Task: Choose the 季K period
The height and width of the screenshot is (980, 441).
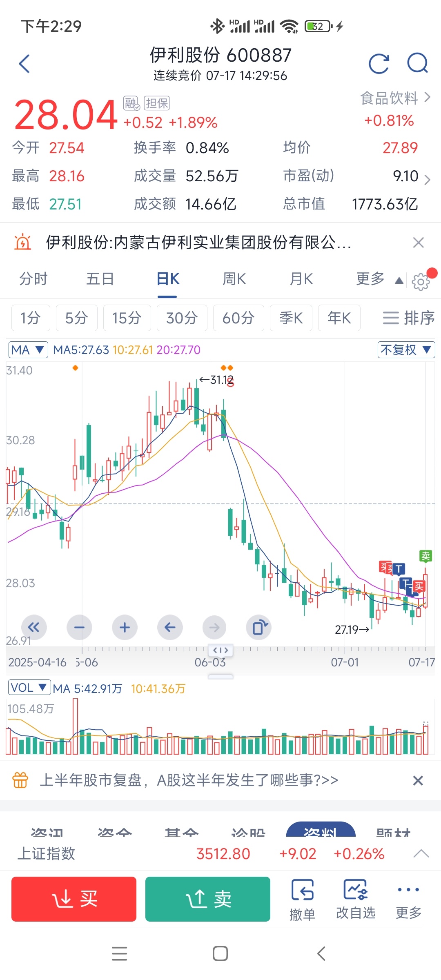Action: coord(291,318)
